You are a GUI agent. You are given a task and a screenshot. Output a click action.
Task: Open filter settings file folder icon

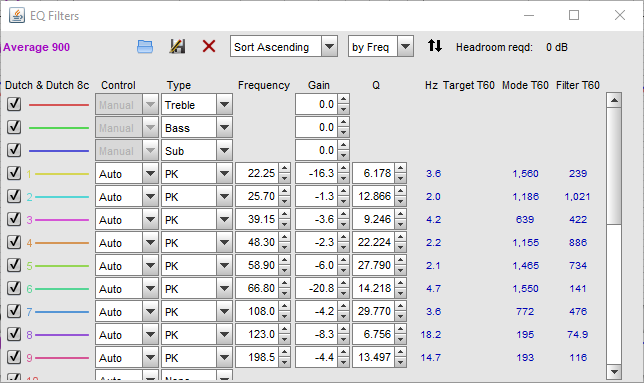145,47
